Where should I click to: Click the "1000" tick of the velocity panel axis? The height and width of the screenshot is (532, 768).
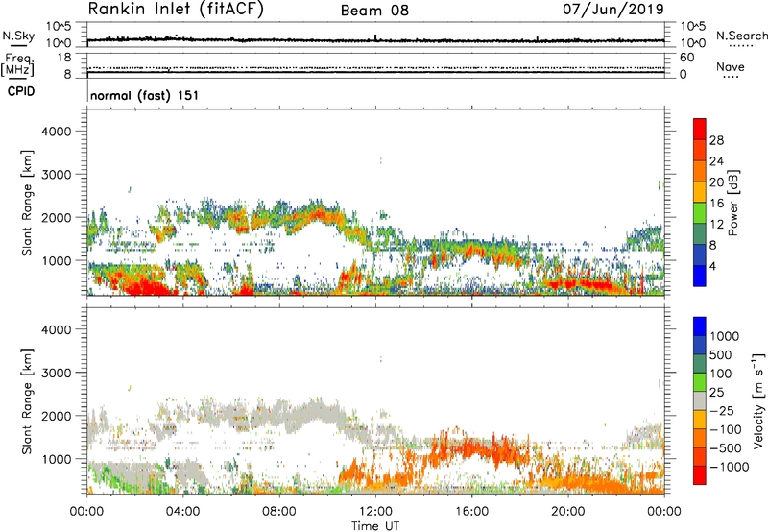pyautogui.click(x=57, y=459)
